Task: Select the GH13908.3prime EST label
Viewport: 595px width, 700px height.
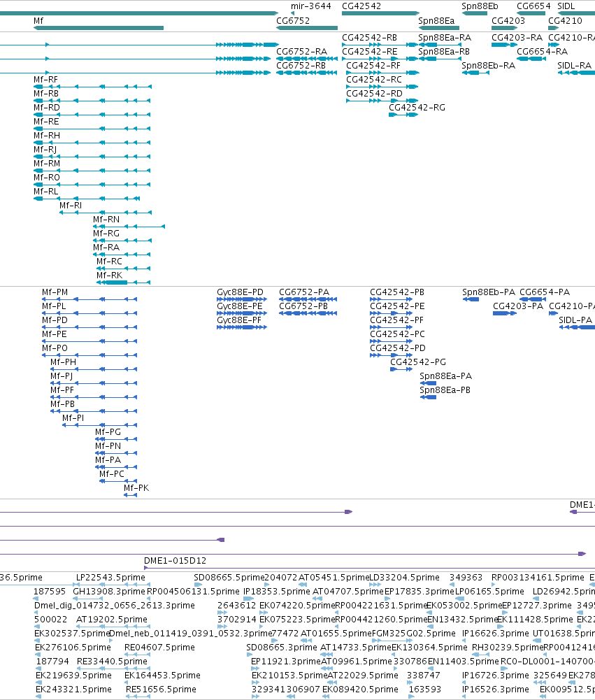Action: pos(109,591)
